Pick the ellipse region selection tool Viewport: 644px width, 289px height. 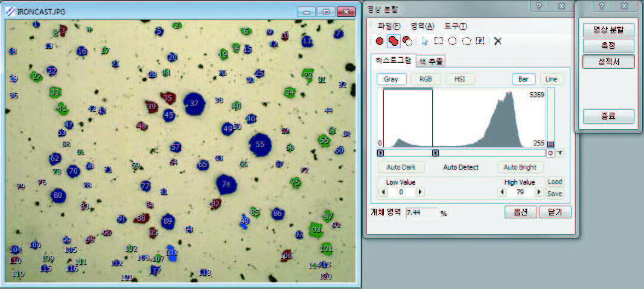coord(452,41)
